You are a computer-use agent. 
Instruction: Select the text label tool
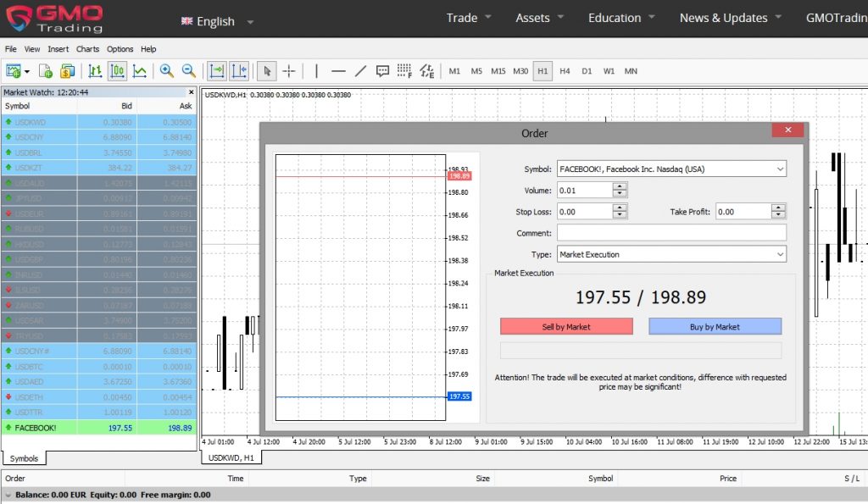pyautogui.click(x=382, y=71)
